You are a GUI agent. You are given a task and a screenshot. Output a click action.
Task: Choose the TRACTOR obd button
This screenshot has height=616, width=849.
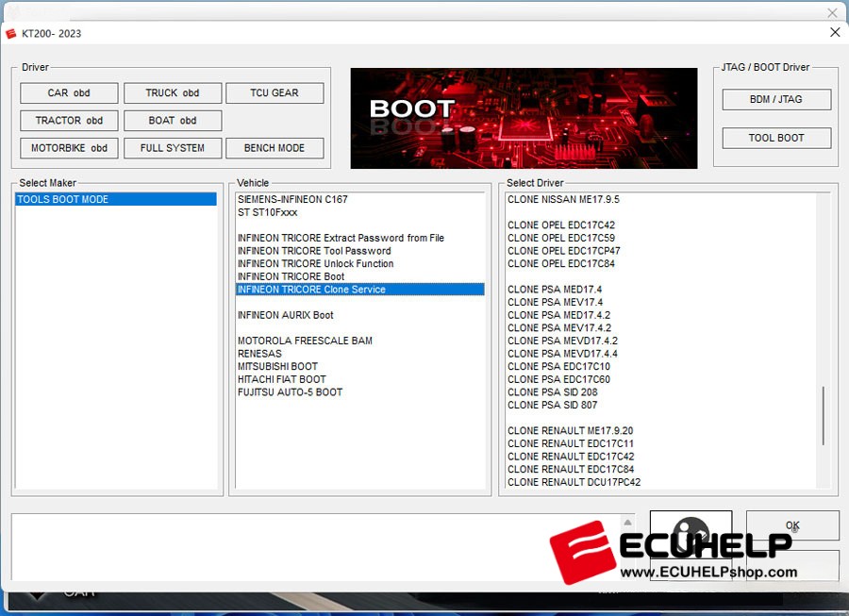(69, 121)
